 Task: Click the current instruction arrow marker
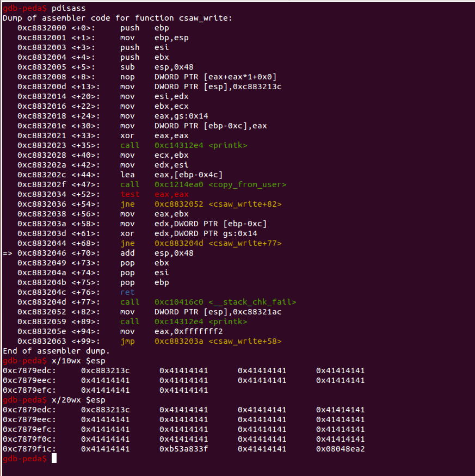8,253
